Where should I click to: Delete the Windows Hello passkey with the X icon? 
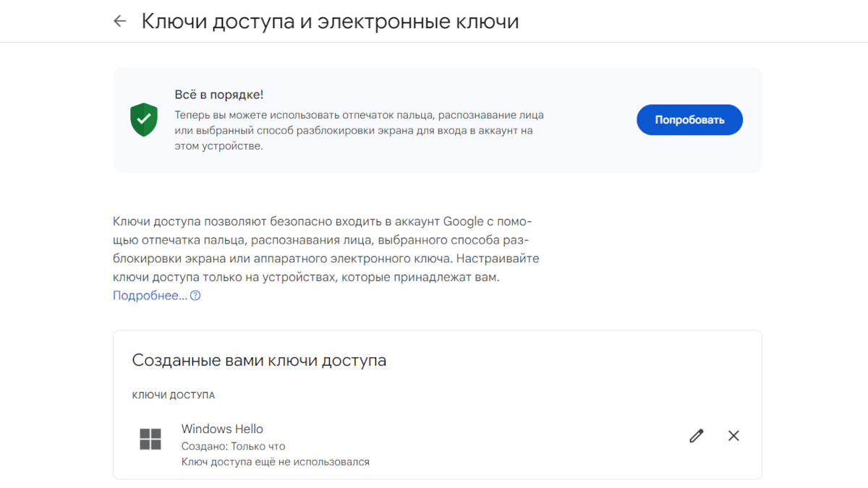(733, 436)
